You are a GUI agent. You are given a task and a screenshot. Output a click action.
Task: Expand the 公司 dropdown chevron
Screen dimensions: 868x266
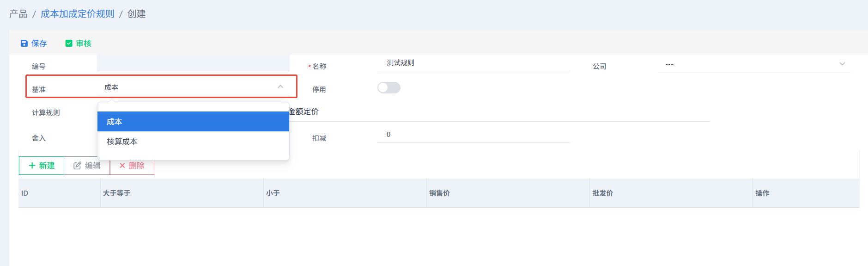(x=842, y=64)
